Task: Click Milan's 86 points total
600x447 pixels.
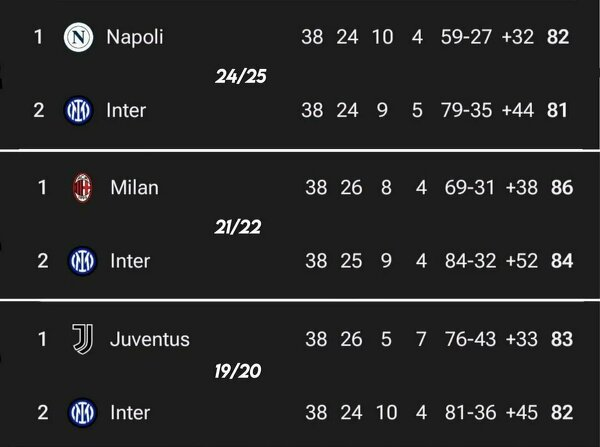Action: click(561, 187)
